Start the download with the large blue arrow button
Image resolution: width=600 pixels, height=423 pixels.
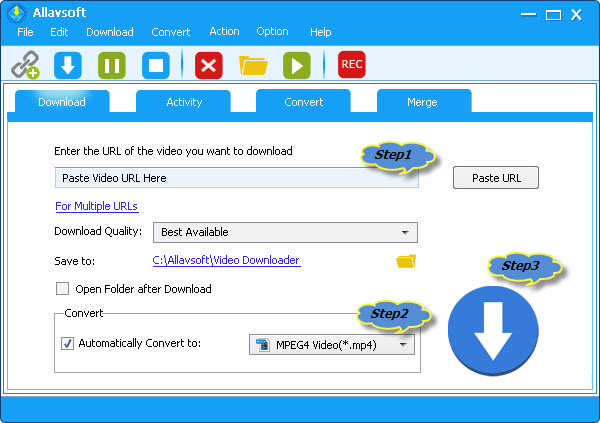coord(493,331)
